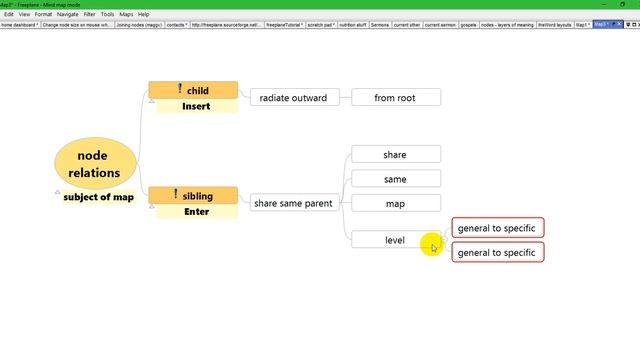This screenshot has height=360, width=640.
Task: Switch to current other tab
Action: tap(407, 25)
